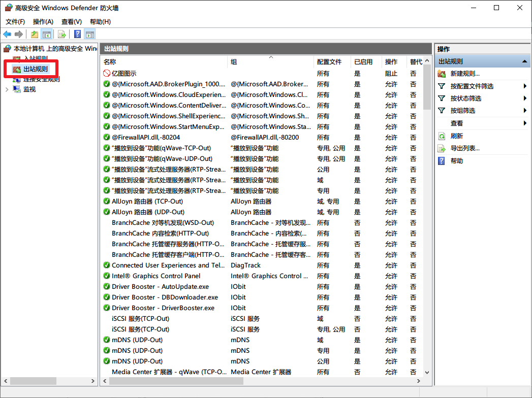This screenshot has height=398, width=532.
Task: Click 帮助 in the actions pane
Action: coord(457,161)
